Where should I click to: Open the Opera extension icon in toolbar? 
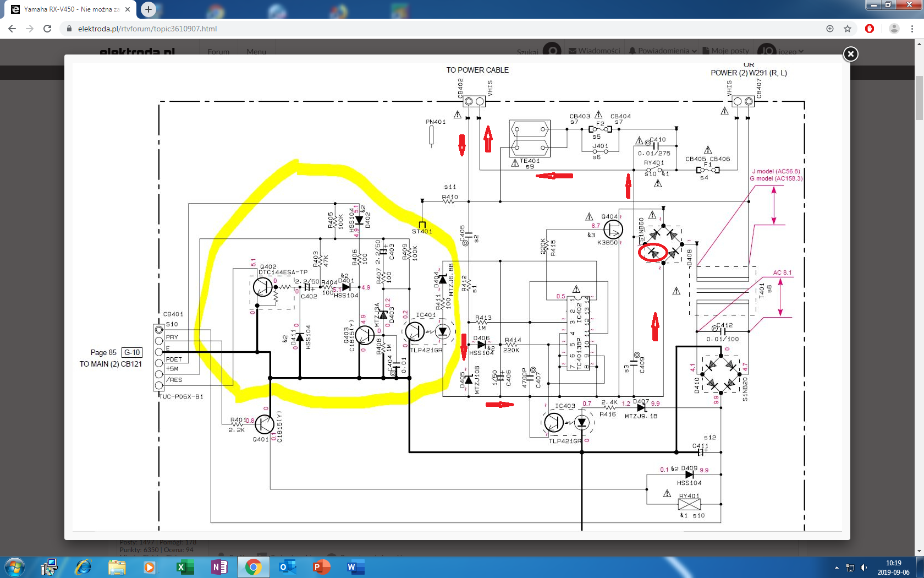(x=870, y=29)
